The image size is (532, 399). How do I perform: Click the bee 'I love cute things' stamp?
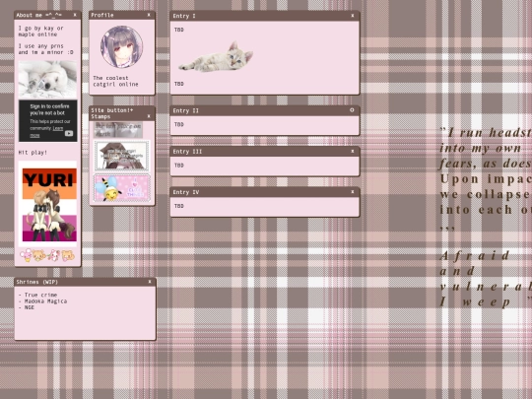point(122,188)
